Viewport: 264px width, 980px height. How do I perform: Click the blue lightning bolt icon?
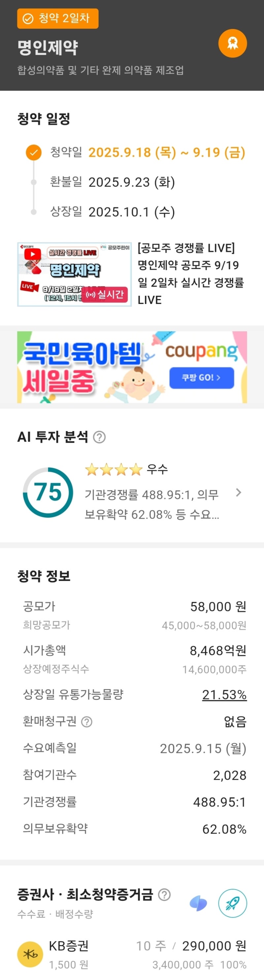pos(198,903)
